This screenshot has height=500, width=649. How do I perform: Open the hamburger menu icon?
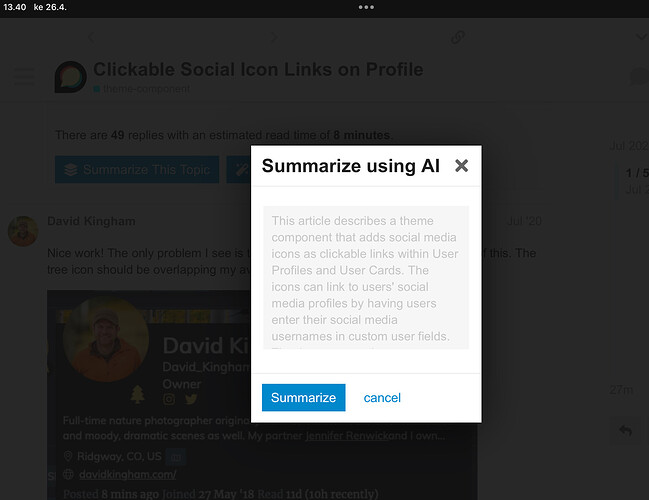tap(24, 77)
